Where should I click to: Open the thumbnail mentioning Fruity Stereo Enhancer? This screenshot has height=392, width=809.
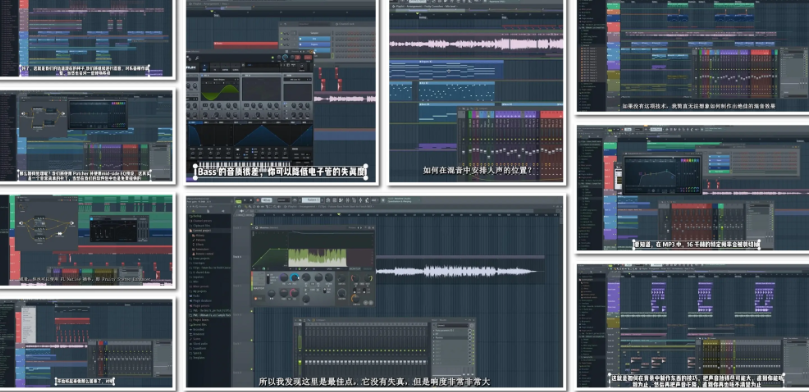click(x=86, y=240)
